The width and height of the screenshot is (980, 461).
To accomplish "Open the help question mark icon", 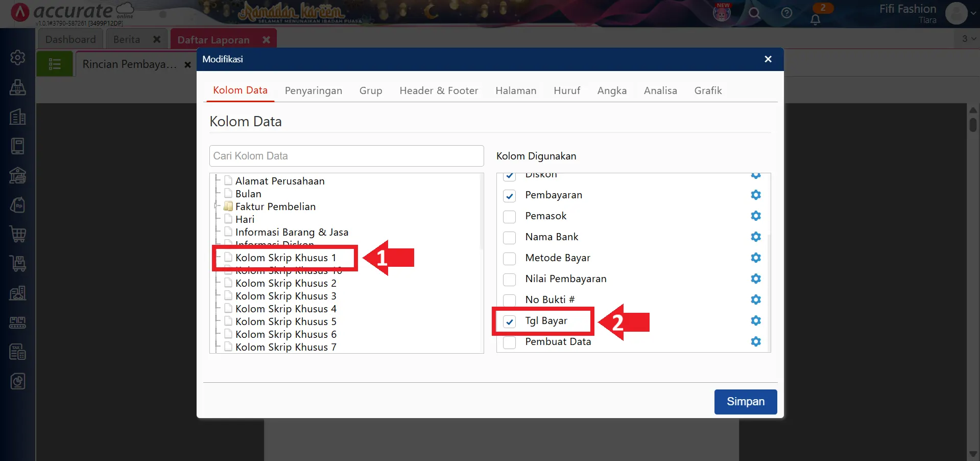I will (786, 13).
